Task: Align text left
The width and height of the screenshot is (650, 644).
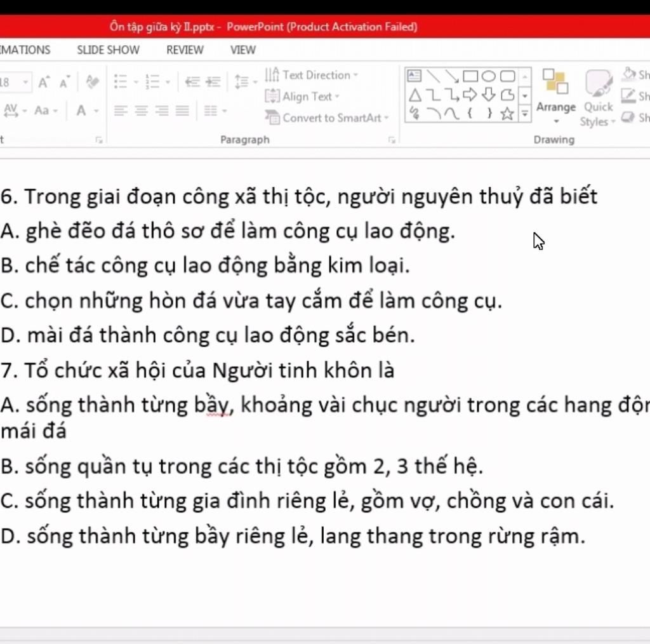Action: tap(121, 111)
